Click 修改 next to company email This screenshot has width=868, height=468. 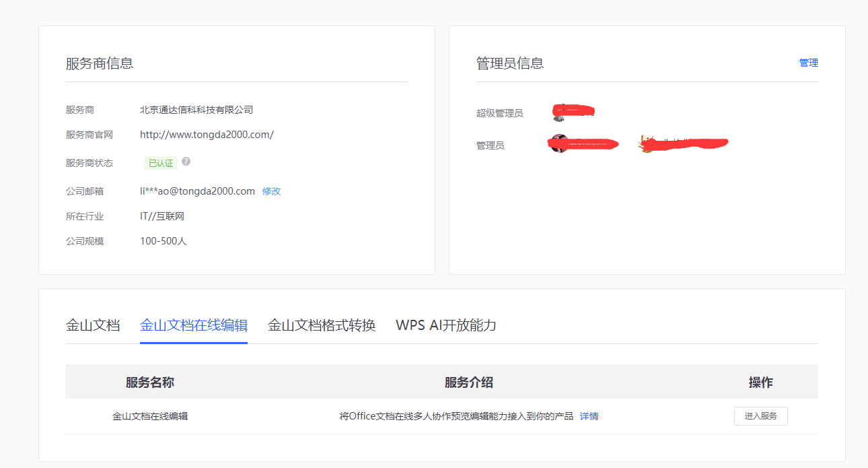click(x=271, y=191)
